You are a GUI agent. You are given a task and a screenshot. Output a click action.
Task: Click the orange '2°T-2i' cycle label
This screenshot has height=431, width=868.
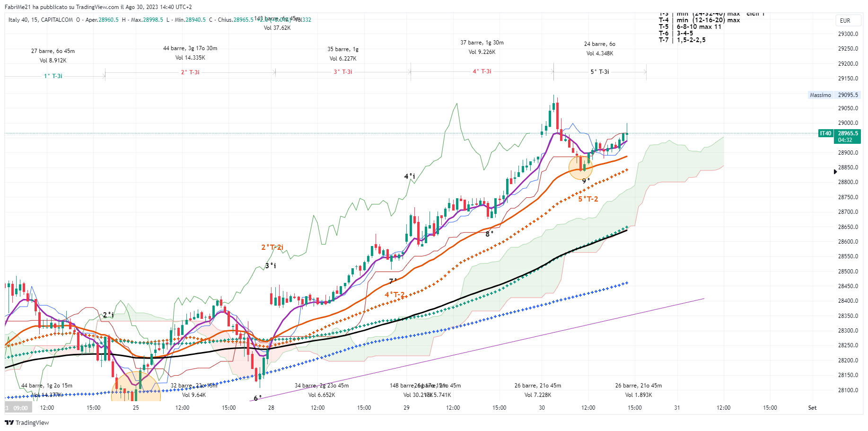pyautogui.click(x=272, y=247)
